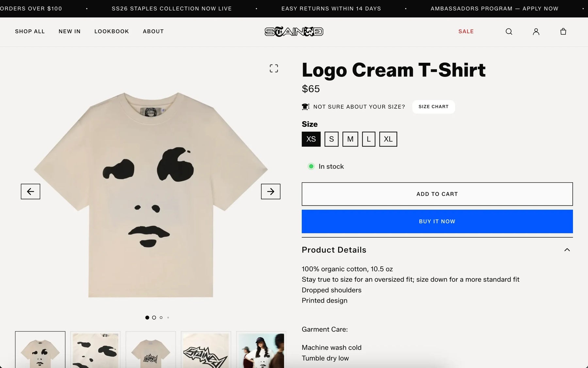
Task: Select the model photo thumbnail
Action: 261,350
